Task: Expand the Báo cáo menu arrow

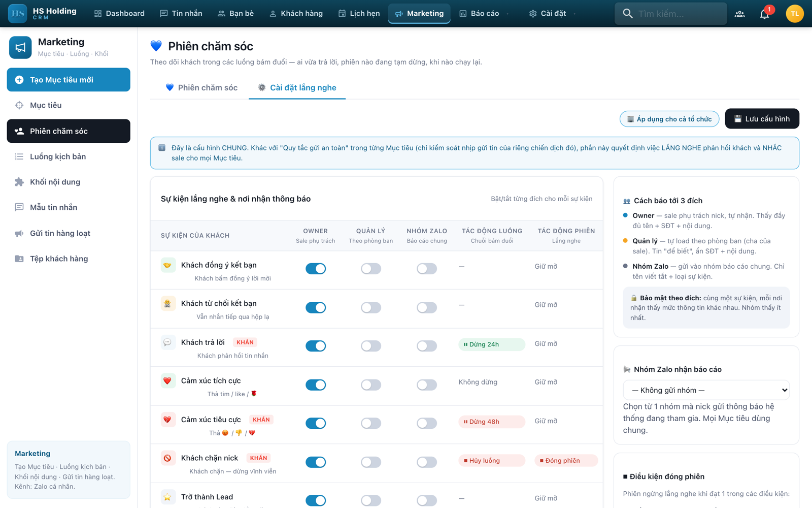Action: pyautogui.click(x=508, y=14)
